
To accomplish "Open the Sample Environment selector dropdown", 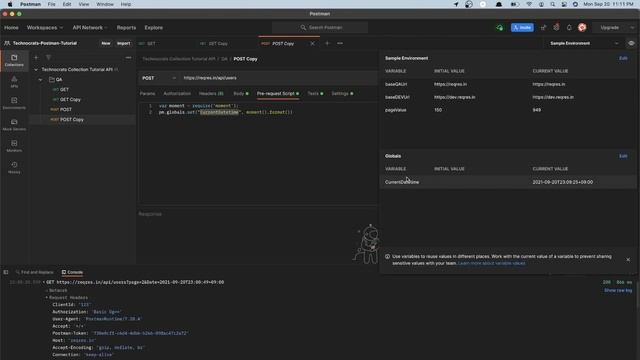I will click(584, 43).
